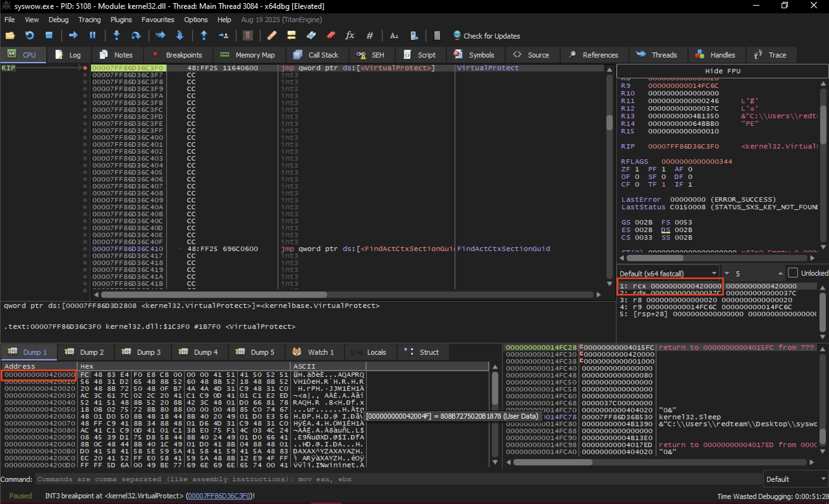Open Bookmarks with the red tags icon
This screenshot has height=504, width=829.
pos(331,36)
